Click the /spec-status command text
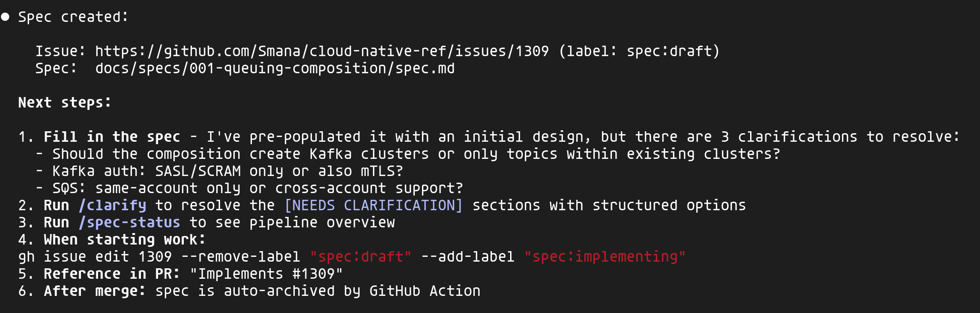The height and width of the screenshot is (313, 980). click(x=130, y=223)
